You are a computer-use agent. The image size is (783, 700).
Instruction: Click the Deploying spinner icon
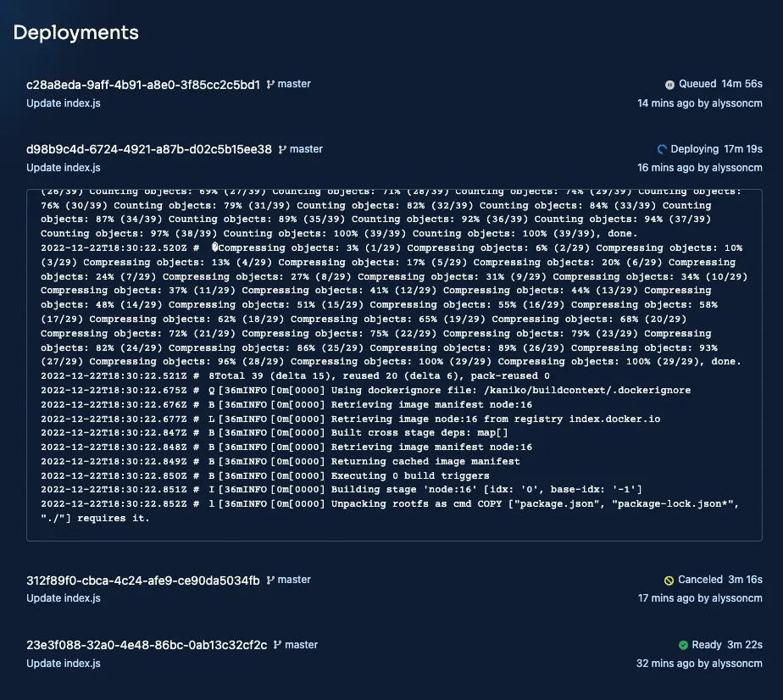click(x=662, y=149)
